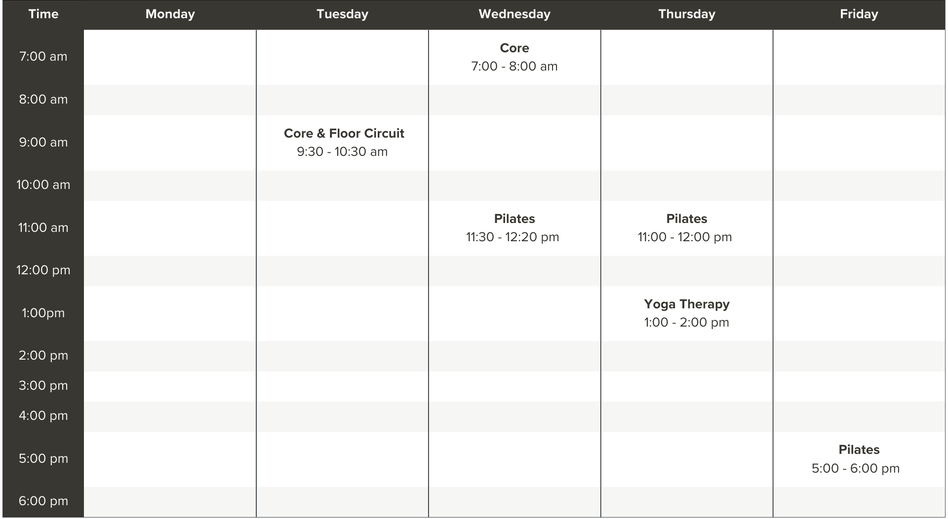Select the Thursday column header
Screen dimensions: 948x519
pos(686,14)
